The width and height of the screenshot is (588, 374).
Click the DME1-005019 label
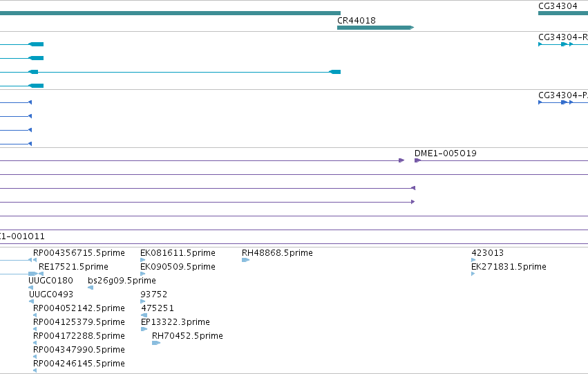[445, 153]
